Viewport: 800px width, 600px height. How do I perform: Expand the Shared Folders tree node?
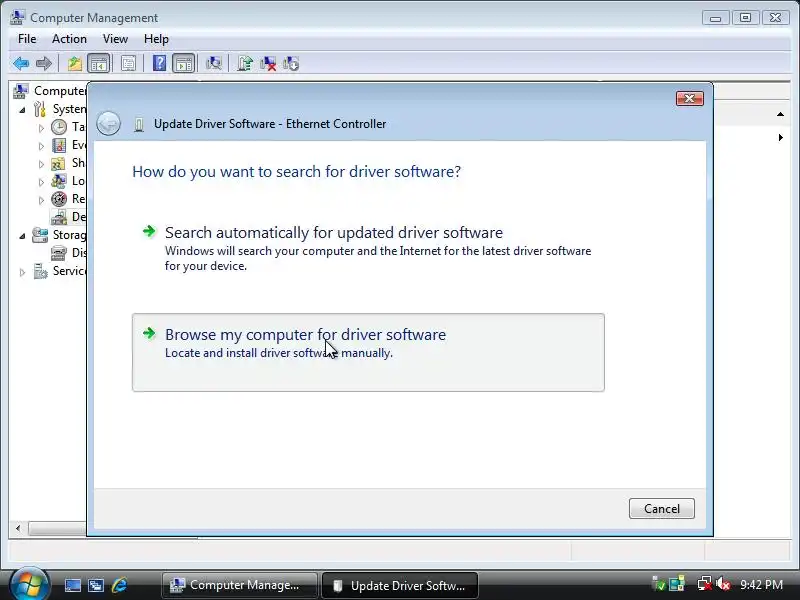tap(41, 164)
